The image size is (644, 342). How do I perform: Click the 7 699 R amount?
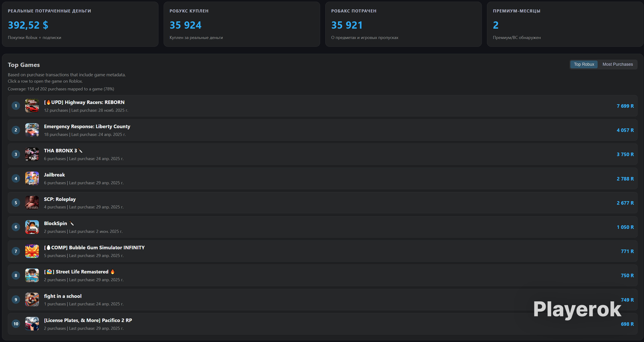coord(625,106)
